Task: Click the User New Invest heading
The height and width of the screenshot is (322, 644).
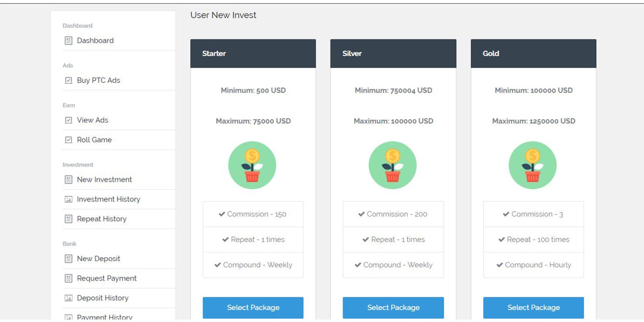Action: coord(223,15)
